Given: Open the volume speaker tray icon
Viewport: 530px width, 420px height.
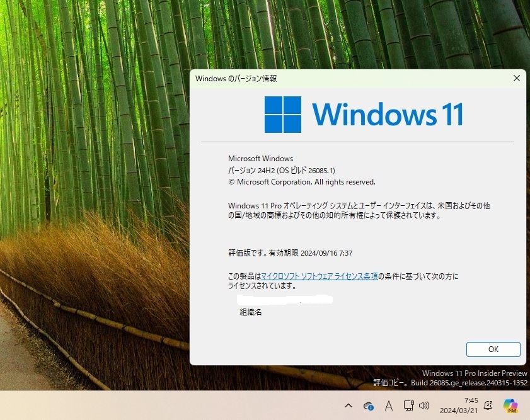Looking at the screenshot, I should (x=424, y=406).
